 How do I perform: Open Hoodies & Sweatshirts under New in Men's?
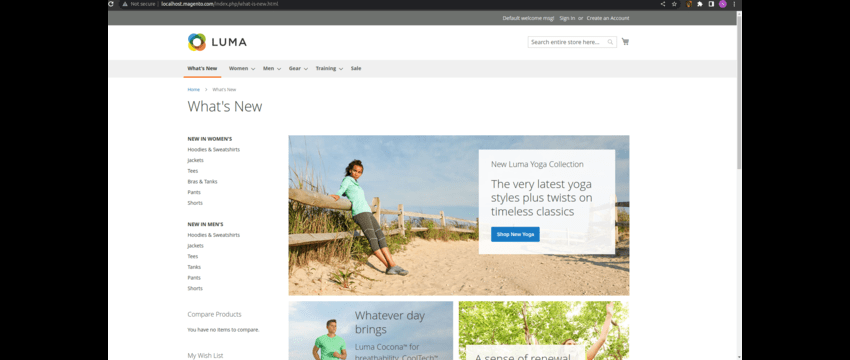tap(214, 235)
